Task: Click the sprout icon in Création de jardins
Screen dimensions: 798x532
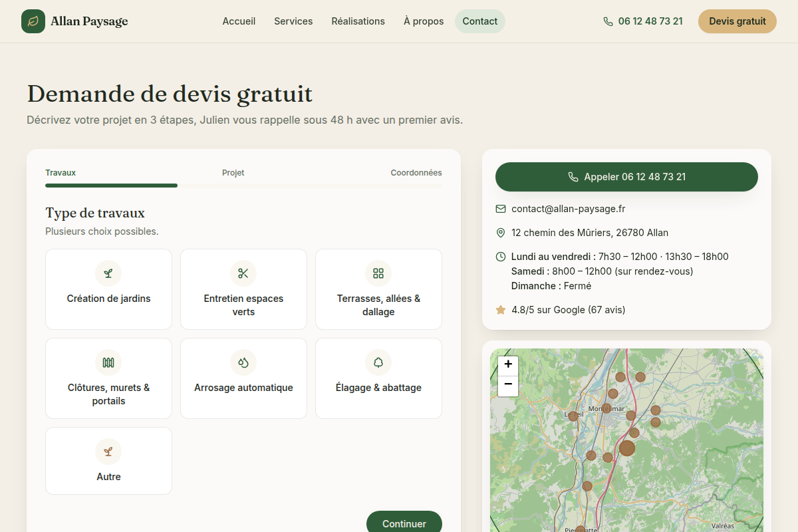Action: coord(108,273)
